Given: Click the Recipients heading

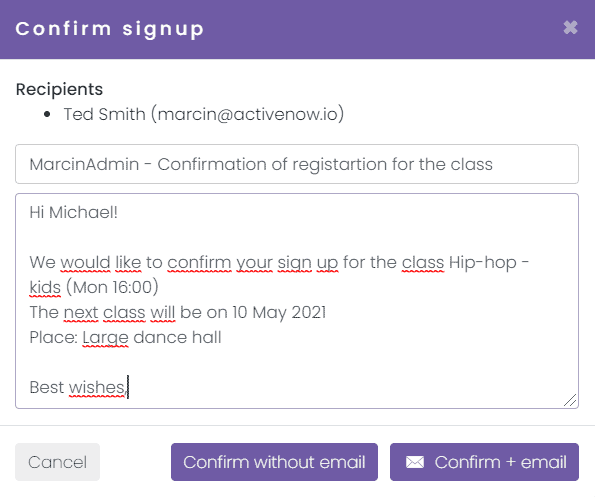Looking at the screenshot, I should pos(59,89).
